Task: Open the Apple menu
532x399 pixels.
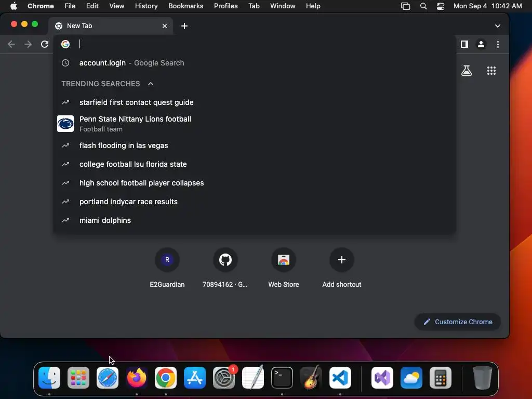Action: click(14, 6)
